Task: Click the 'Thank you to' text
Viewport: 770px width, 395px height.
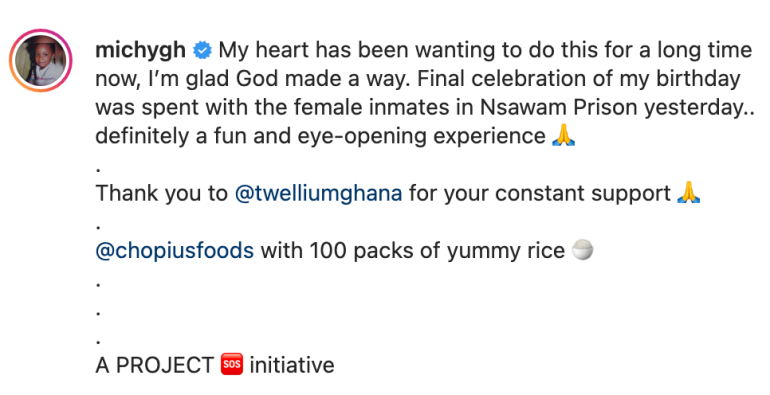Action: (x=162, y=193)
